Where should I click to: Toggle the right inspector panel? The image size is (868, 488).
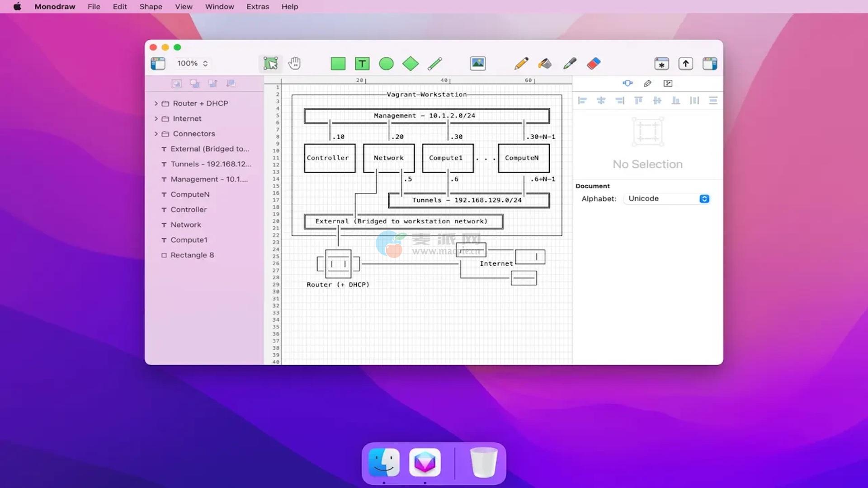(x=710, y=64)
